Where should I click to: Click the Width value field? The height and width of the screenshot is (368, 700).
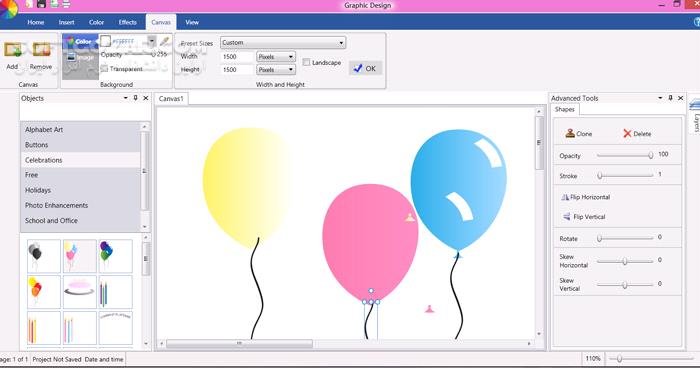click(237, 57)
